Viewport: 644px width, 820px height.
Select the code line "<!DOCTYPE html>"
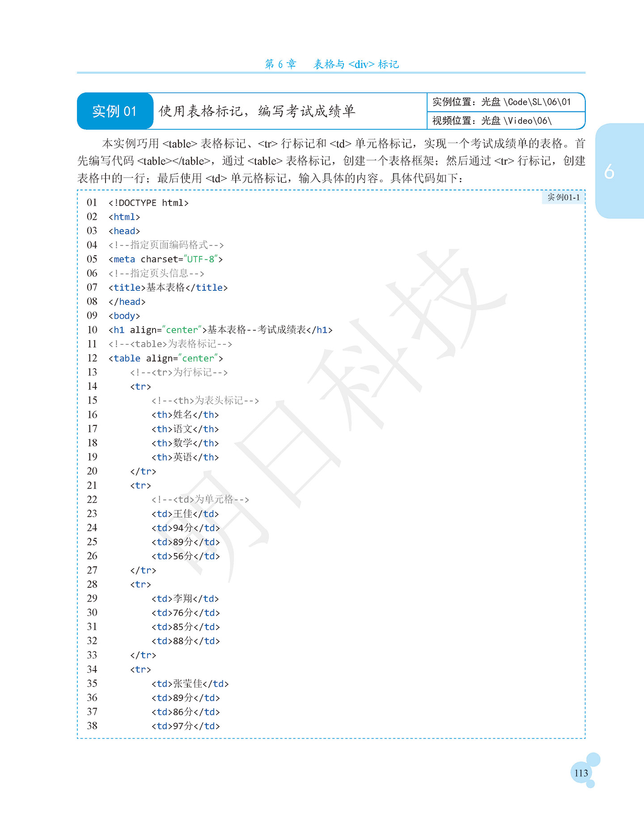click(148, 203)
